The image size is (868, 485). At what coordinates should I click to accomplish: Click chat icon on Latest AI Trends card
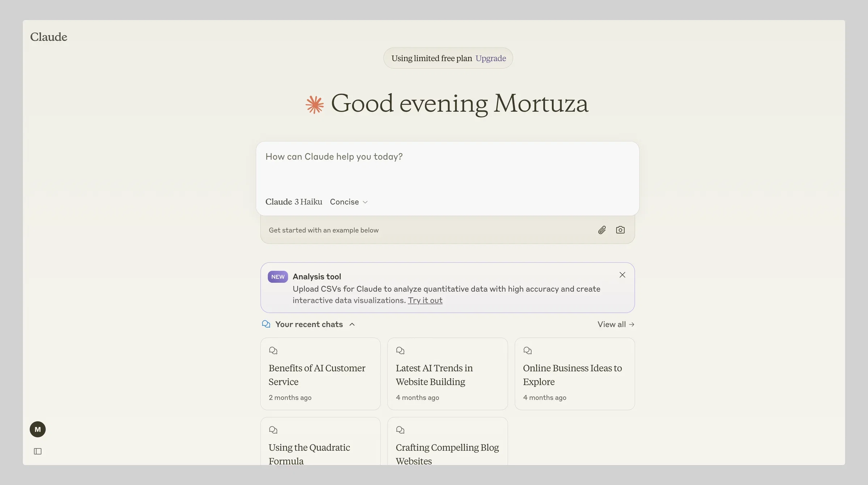[400, 350]
